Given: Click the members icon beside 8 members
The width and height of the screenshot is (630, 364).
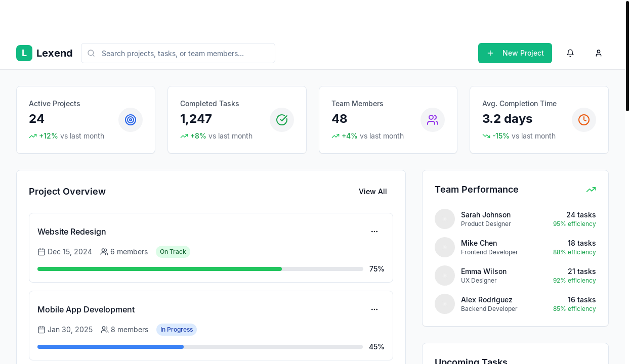Looking at the screenshot, I should (105, 330).
